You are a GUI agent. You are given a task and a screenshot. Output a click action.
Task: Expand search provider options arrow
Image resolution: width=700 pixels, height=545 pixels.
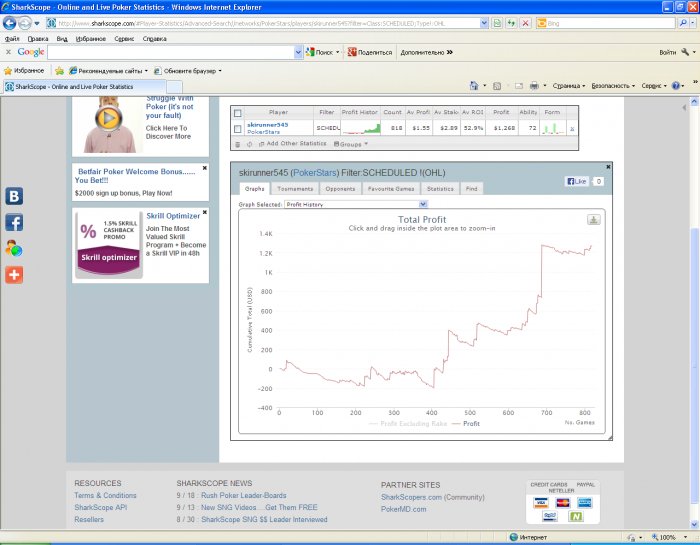tap(693, 23)
